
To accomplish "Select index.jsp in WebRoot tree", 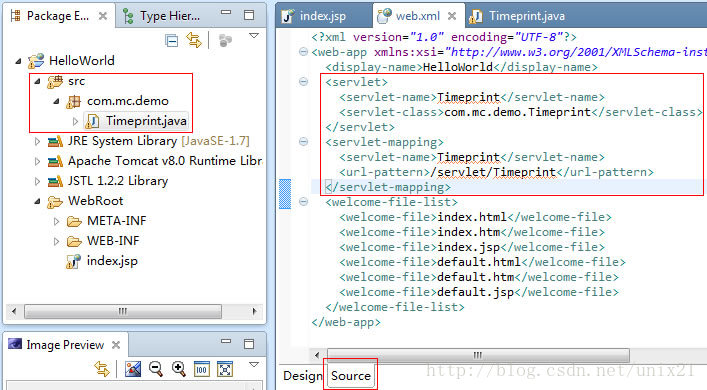I will [112, 261].
